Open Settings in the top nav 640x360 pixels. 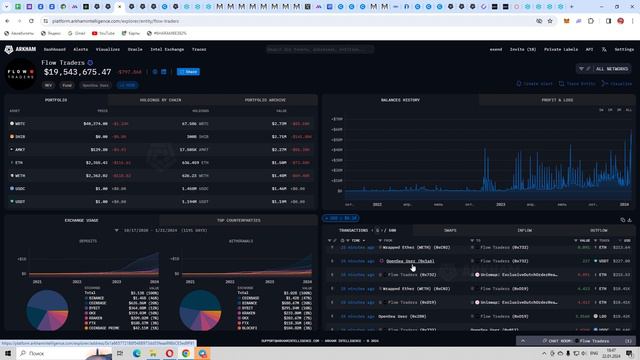[x=624, y=49]
